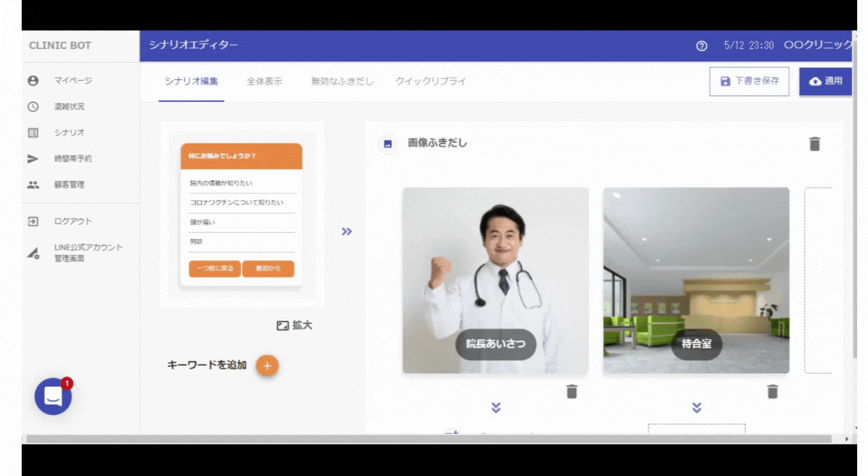Click the people icon for 顧客管理

pyautogui.click(x=33, y=185)
